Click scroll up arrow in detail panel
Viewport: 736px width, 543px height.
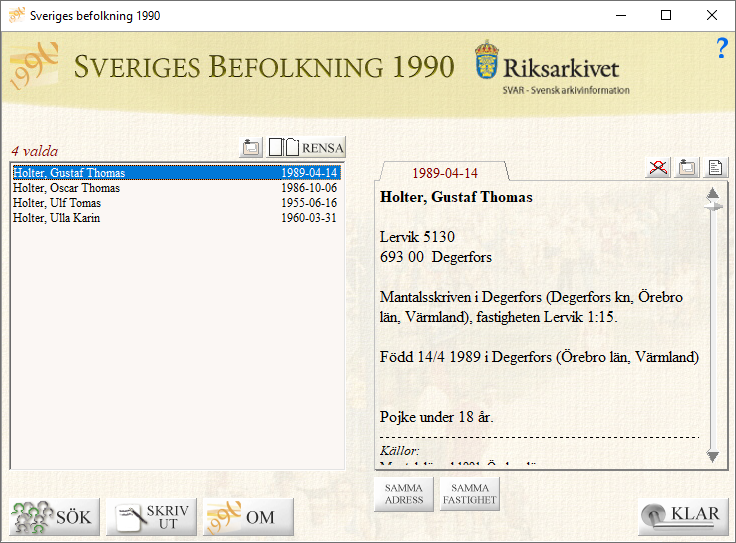pyautogui.click(x=713, y=193)
